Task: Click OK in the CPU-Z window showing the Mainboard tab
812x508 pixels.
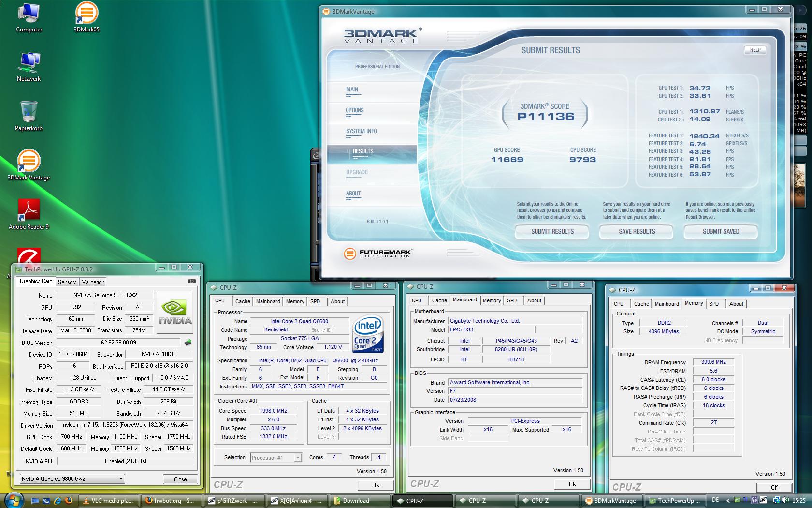Action: pyautogui.click(x=572, y=484)
